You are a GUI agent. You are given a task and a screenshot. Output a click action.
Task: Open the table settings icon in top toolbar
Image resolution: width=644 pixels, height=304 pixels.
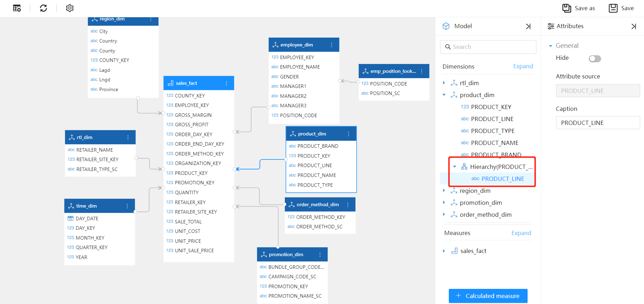pyautogui.click(x=17, y=8)
